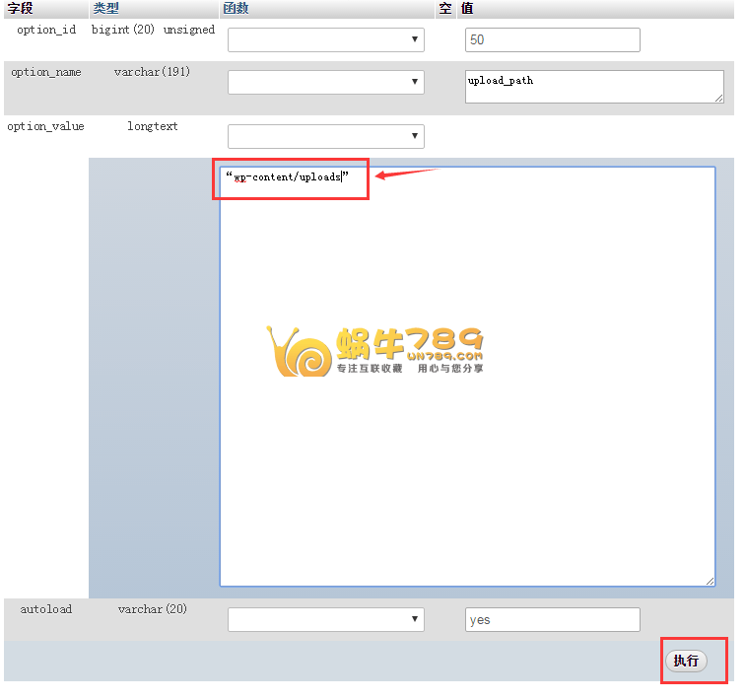Click the 值 column header
Image resolution: width=745 pixels, height=700 pixels.
467,8
